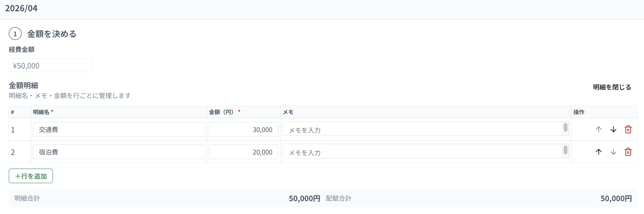
Task: Click the 2026/04 heading
Action: pyautogui.click(x=21, y=8)
